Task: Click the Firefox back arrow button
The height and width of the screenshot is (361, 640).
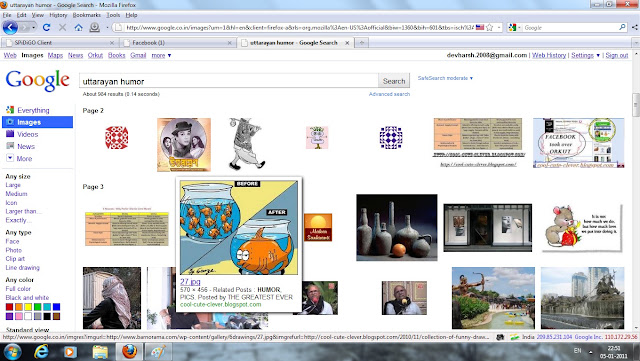Action: (10, 27)
